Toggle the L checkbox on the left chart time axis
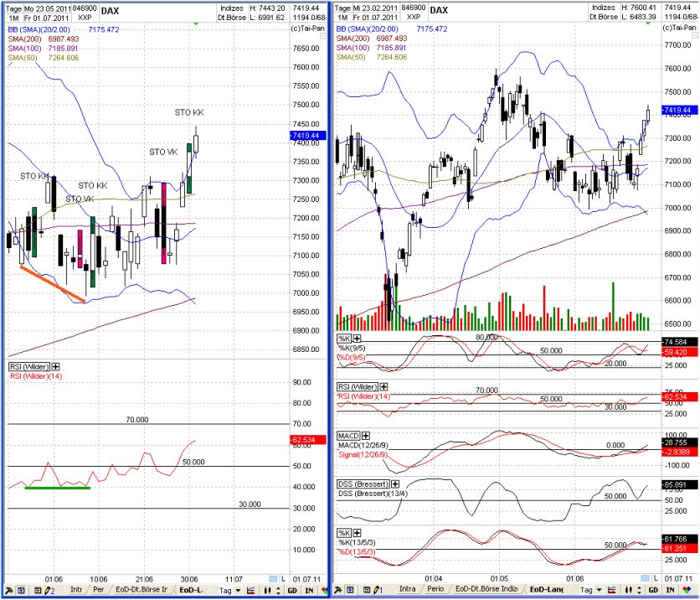700x600 pixels. (x=283, y=578)
